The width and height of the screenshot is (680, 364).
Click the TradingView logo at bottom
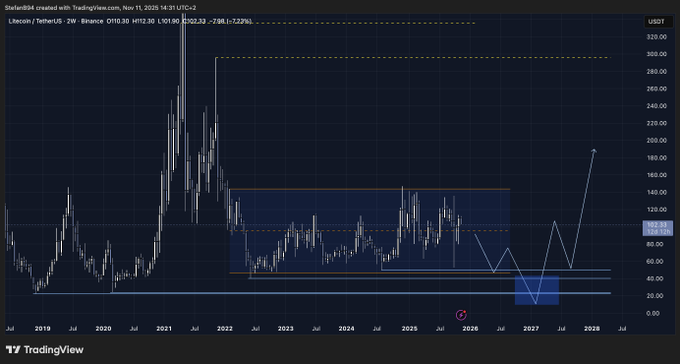[x=45, y=350]
